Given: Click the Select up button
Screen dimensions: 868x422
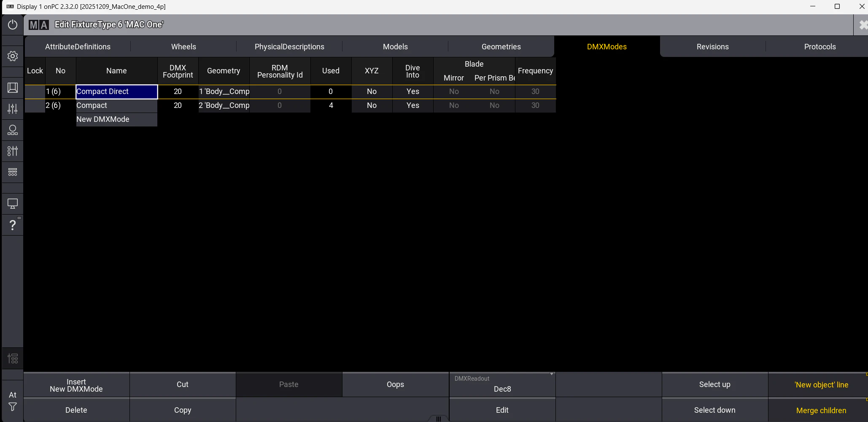Looking at the screenshot, I should tap(714, 385).
